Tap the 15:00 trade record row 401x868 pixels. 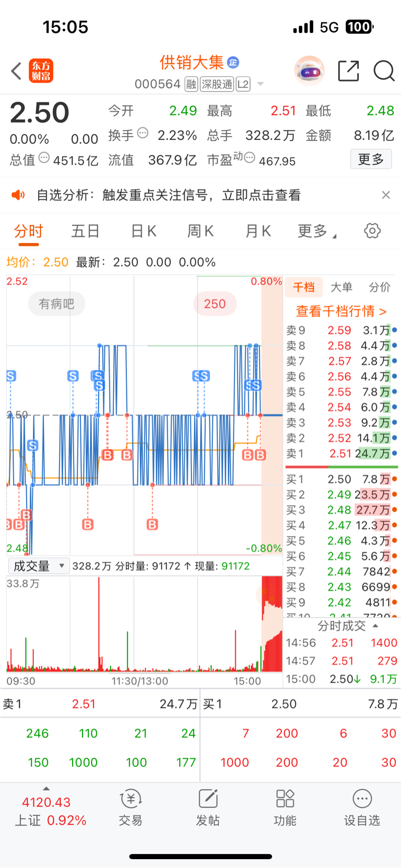coord(341,679)
